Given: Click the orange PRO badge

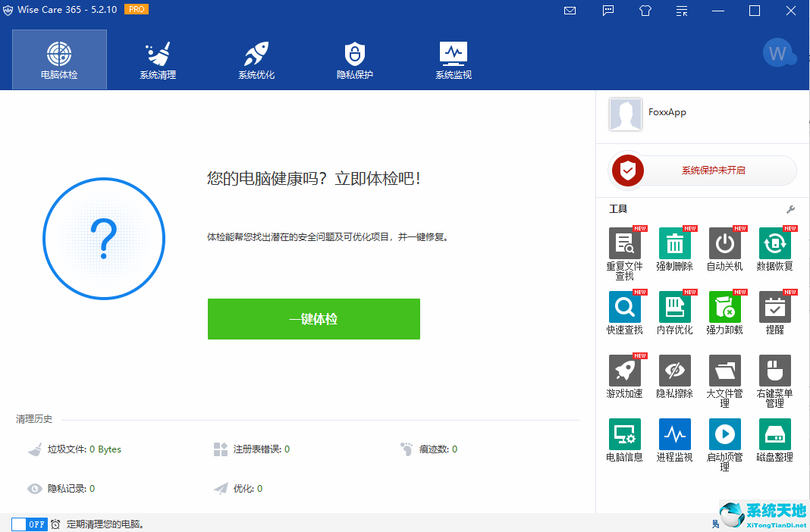Looking at the screenshot, I should [x=137, y=9].
